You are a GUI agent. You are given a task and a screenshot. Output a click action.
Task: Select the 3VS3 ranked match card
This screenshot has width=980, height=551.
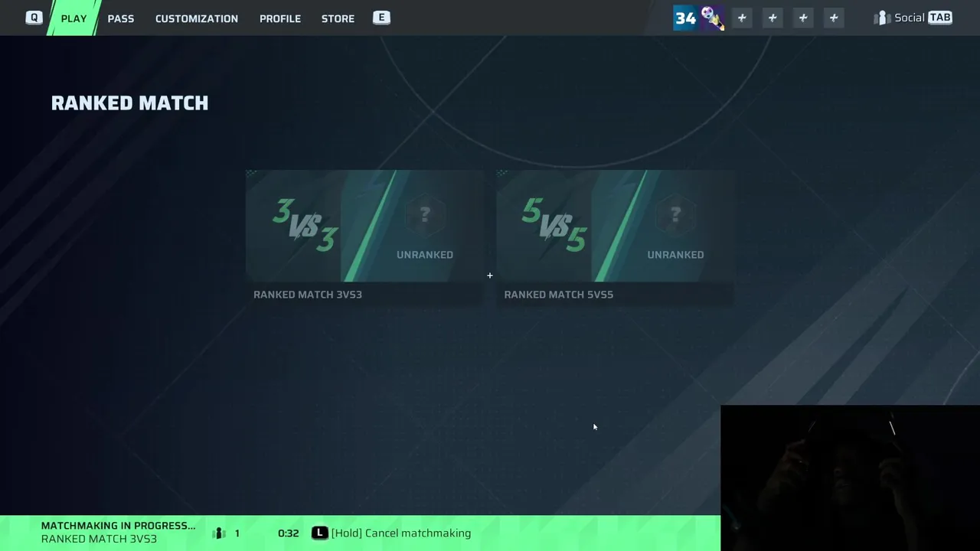click(x=364, y=237)
